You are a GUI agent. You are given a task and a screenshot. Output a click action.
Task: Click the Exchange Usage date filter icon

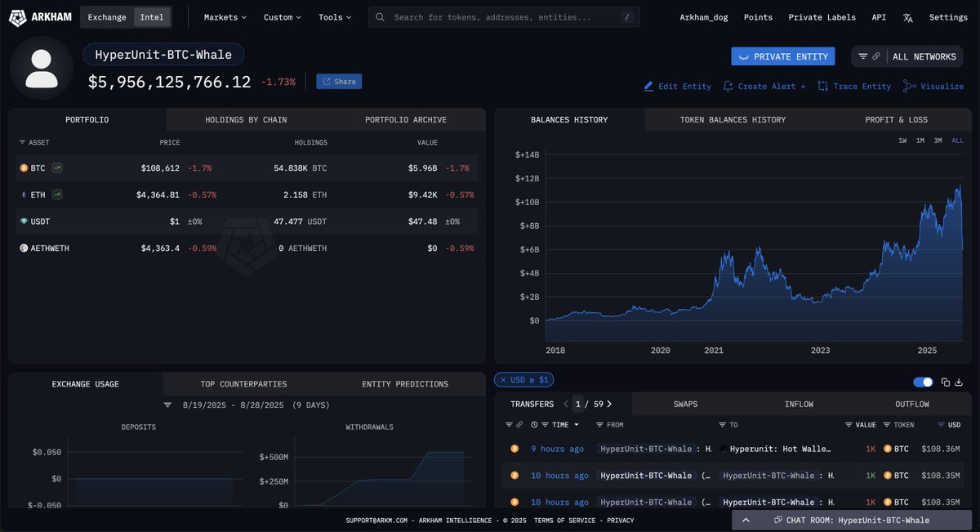tap(167, 405)
